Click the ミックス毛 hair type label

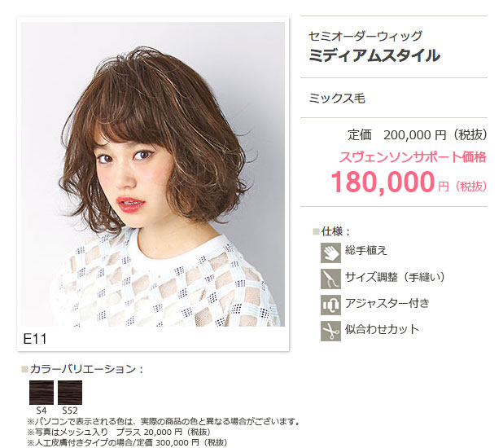(337, 98)
